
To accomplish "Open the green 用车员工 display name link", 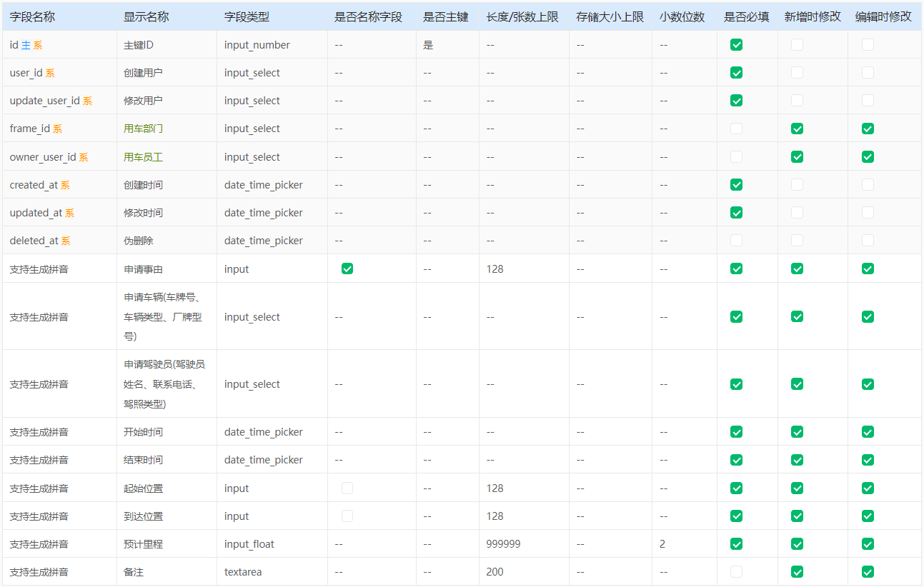I will coord(143,157).
